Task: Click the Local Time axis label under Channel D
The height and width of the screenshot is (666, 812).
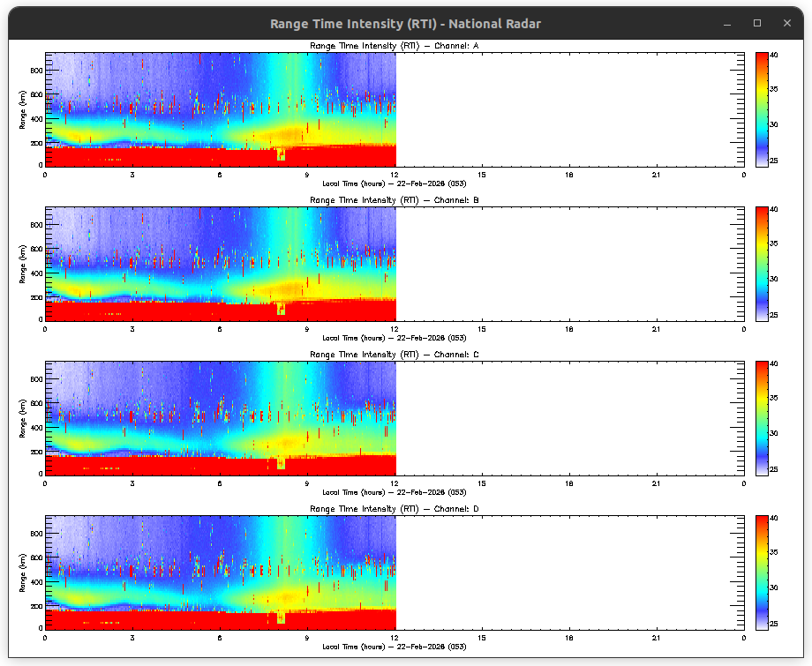Action: (395, 647)
